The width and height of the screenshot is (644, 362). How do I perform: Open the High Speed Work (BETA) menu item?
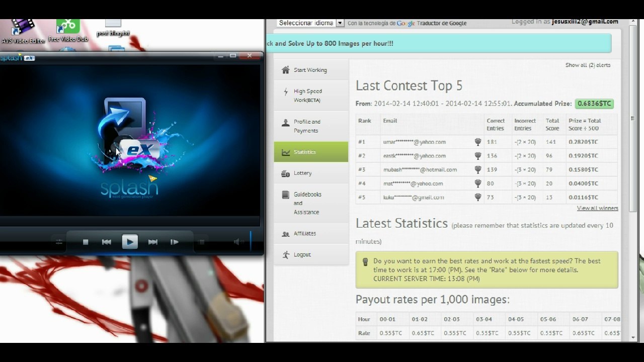pyautogui.click(x=311, y=96)
